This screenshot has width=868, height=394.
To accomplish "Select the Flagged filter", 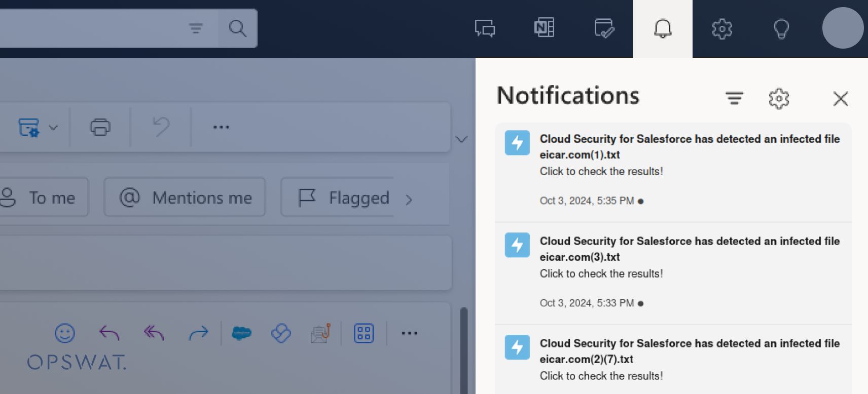I will [x=337, y=197].
